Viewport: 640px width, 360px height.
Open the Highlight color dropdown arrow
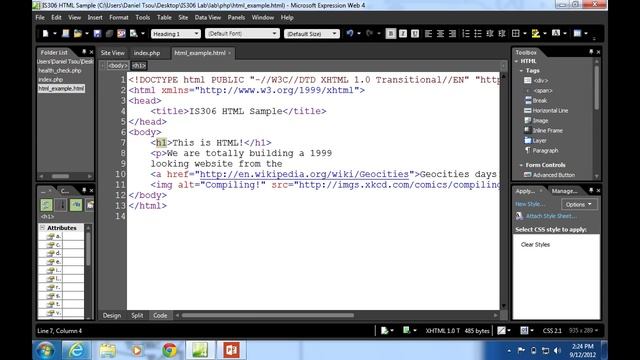click(545, 33)
